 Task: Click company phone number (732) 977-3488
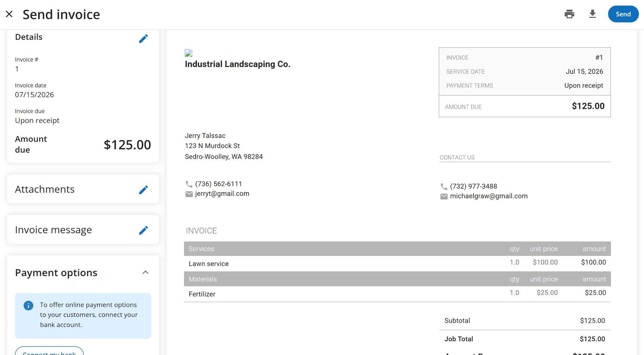(473, 186)
